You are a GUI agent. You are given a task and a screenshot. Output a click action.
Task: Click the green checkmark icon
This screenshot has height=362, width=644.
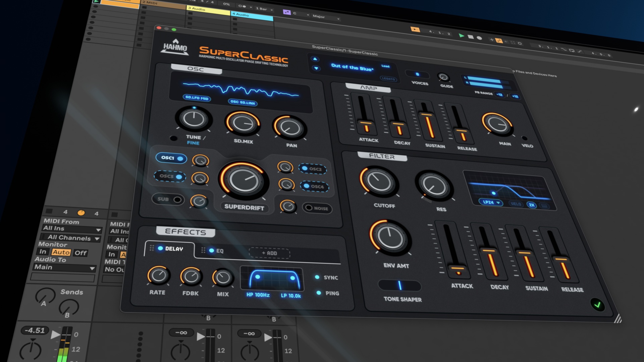(x=597, y=305)
